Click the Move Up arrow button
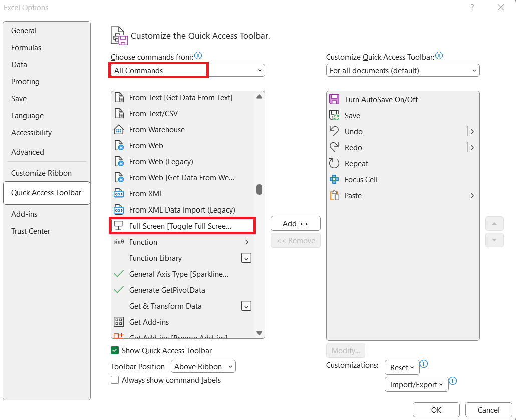The width and height of the screenshot is (516, 420). coord(494,223)
